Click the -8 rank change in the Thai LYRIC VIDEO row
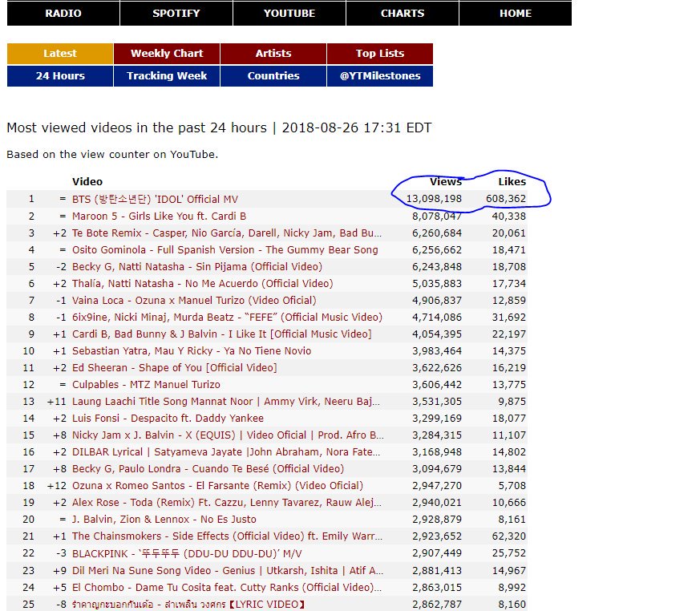This screenshot has height=611, width=700. [x=61, y=605]
